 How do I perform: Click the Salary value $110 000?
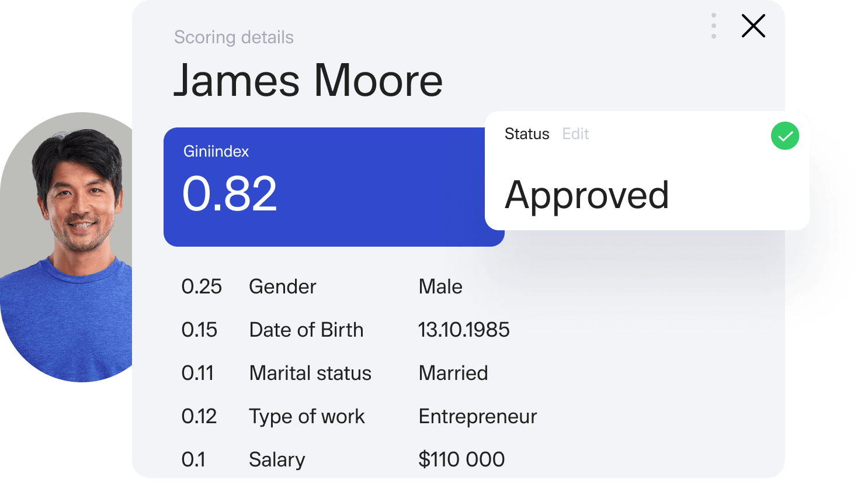click(x=461, y=459)
